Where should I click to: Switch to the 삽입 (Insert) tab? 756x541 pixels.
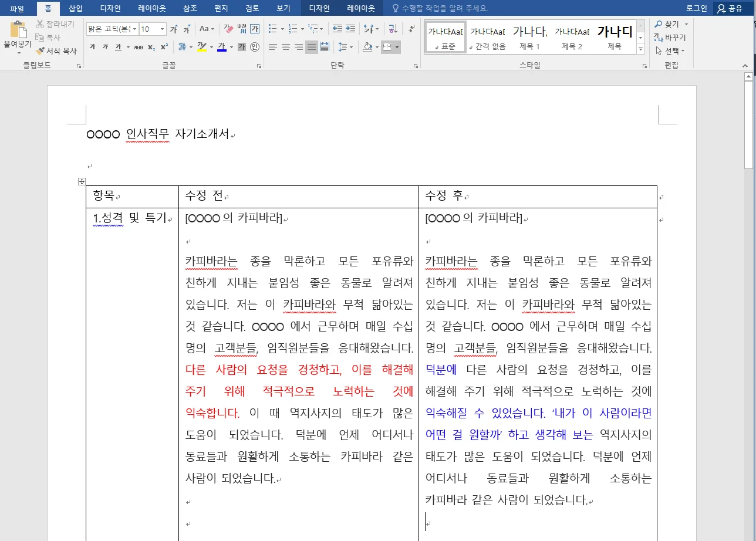[76, 8]
